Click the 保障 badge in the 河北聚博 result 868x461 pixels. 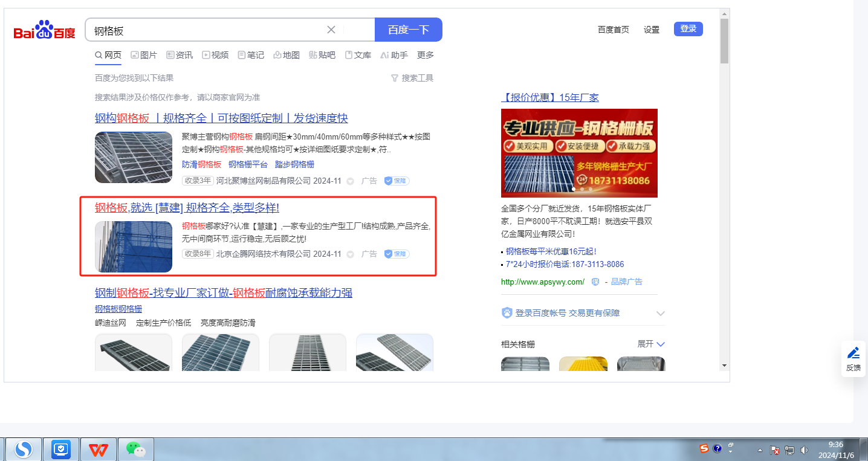pyautogui.click(x=397, y=180)
